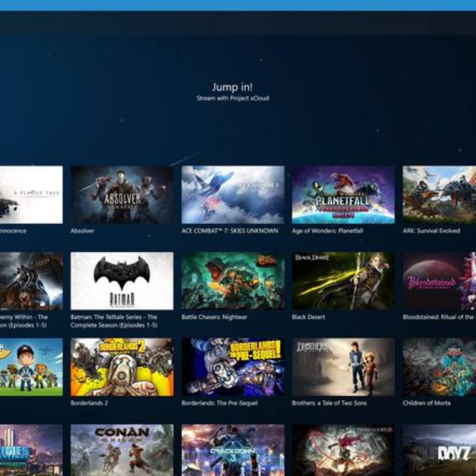Select 'Batman: The Telltale Series' caption text
The width and height of the screenshot is (476, 476).
coord(114,321)
